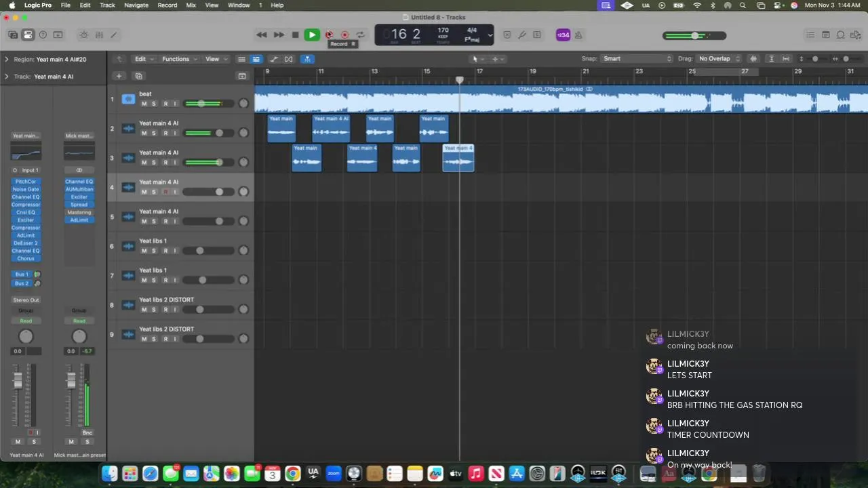Click the Bus 1 send button
The height and width of the screenshot is (488, 868).
[22, 274]
